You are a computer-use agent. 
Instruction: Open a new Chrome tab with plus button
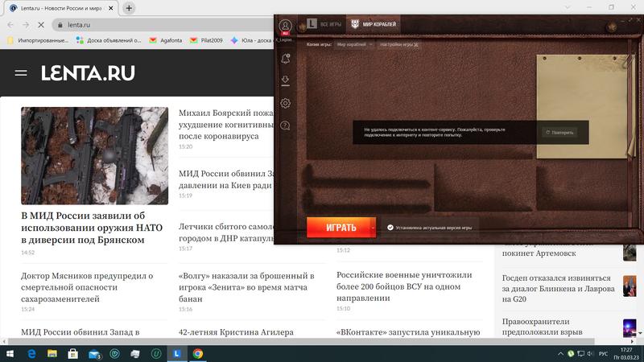(x=129, y=8)
